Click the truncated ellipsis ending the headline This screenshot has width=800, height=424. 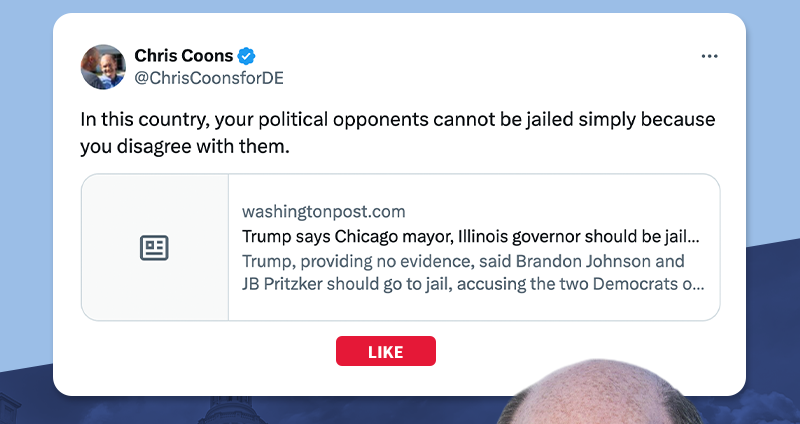tap(696, 238)
